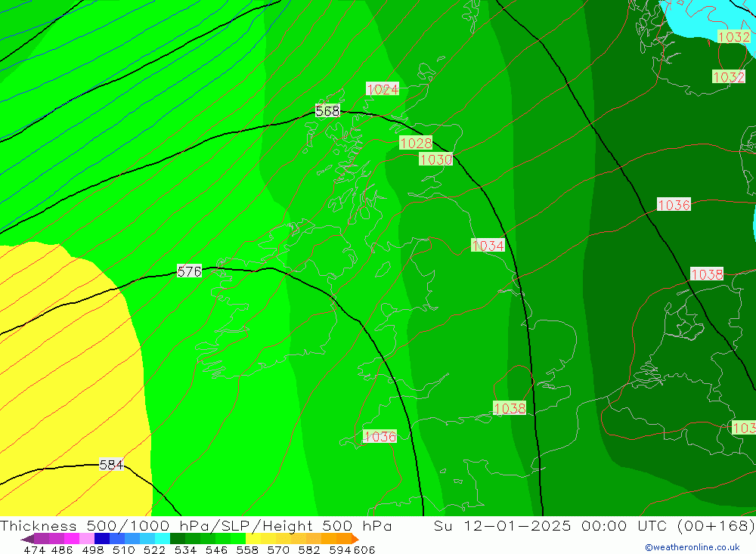Click the orange right arrow of the legend
The width and height of the screenshot is (756, 554).
(353, 539)
